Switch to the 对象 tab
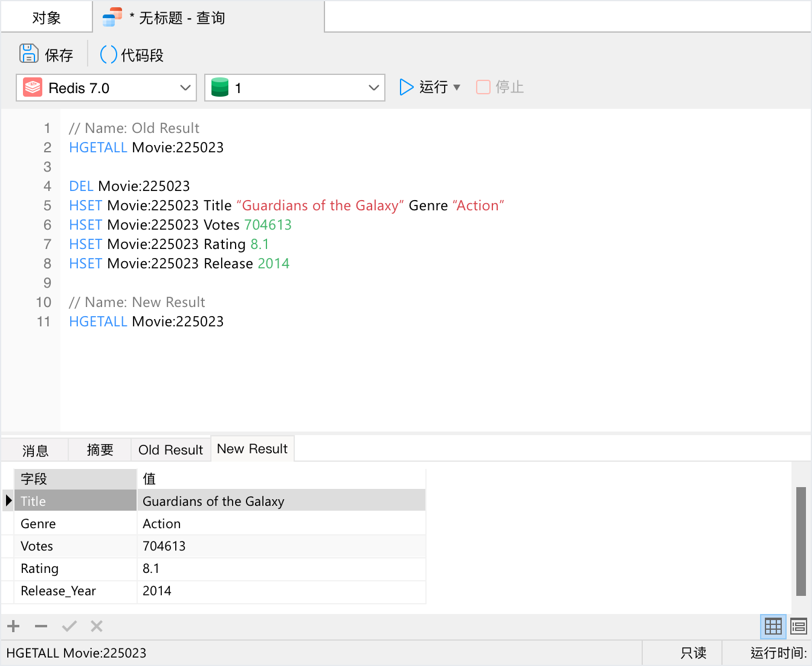The height and width of the screenshot is (666, 812). [x=47, y=18]
